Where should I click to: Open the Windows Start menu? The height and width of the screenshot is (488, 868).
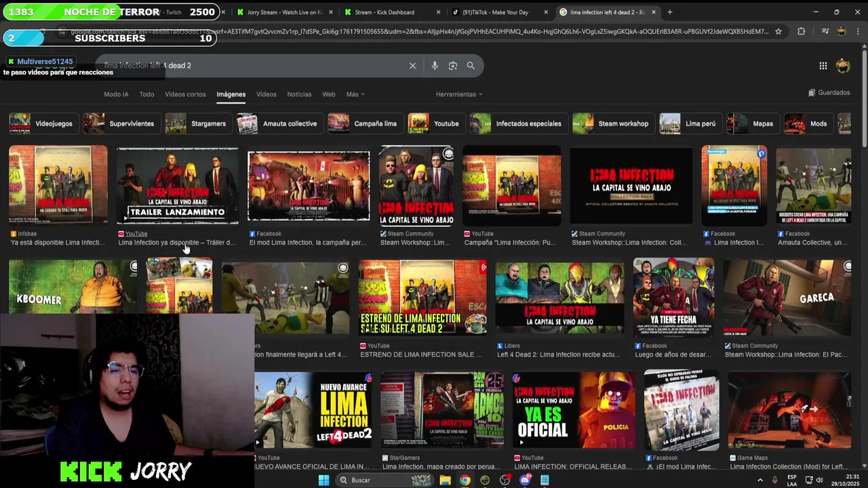323,480
